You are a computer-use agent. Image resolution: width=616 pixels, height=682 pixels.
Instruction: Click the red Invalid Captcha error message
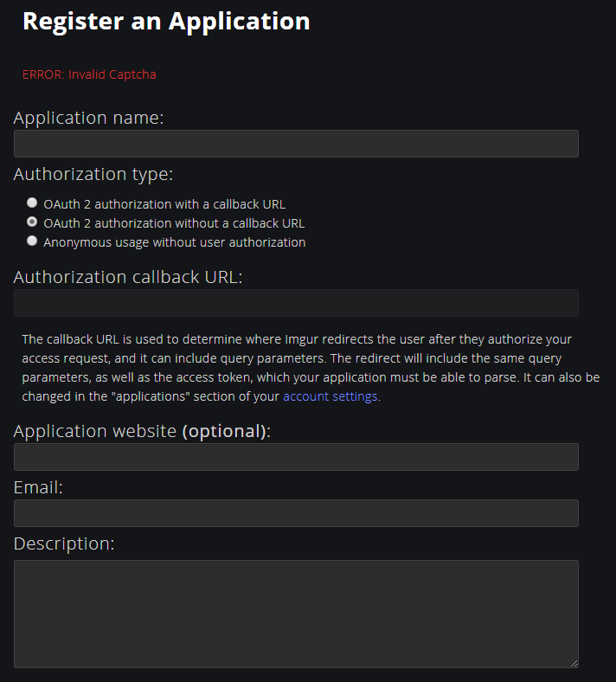pos(89,74)
